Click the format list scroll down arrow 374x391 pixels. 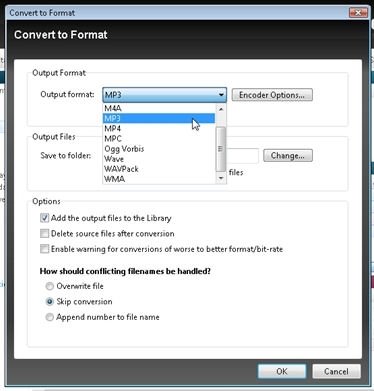[221, 178]
